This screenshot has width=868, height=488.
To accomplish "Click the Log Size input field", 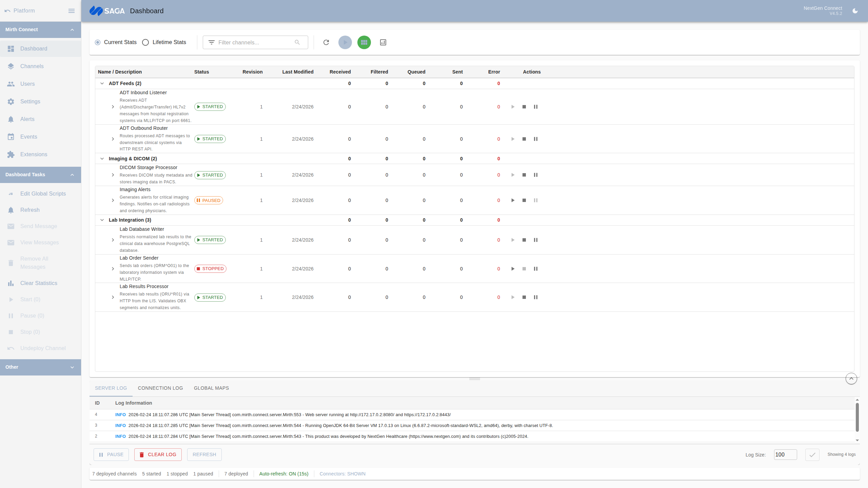I will click(785, 454).
